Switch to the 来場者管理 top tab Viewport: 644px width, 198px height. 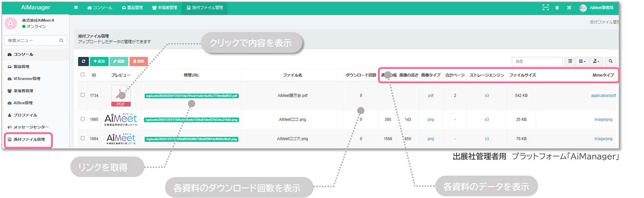click(165, 8)
